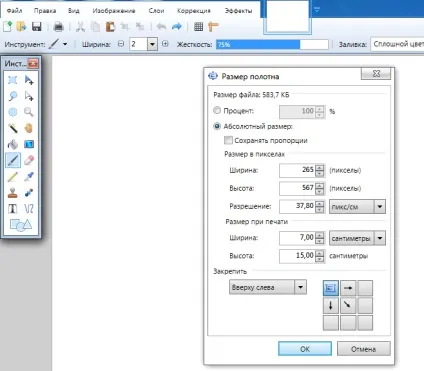Open the Вид menu
Screen dimensions: 424x371
click(74, 11)
